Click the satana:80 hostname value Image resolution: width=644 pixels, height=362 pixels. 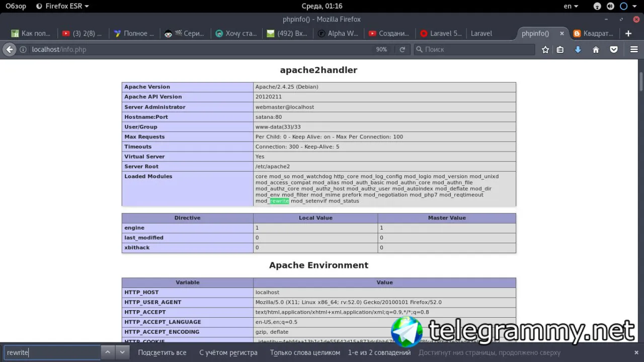[269, 117]
